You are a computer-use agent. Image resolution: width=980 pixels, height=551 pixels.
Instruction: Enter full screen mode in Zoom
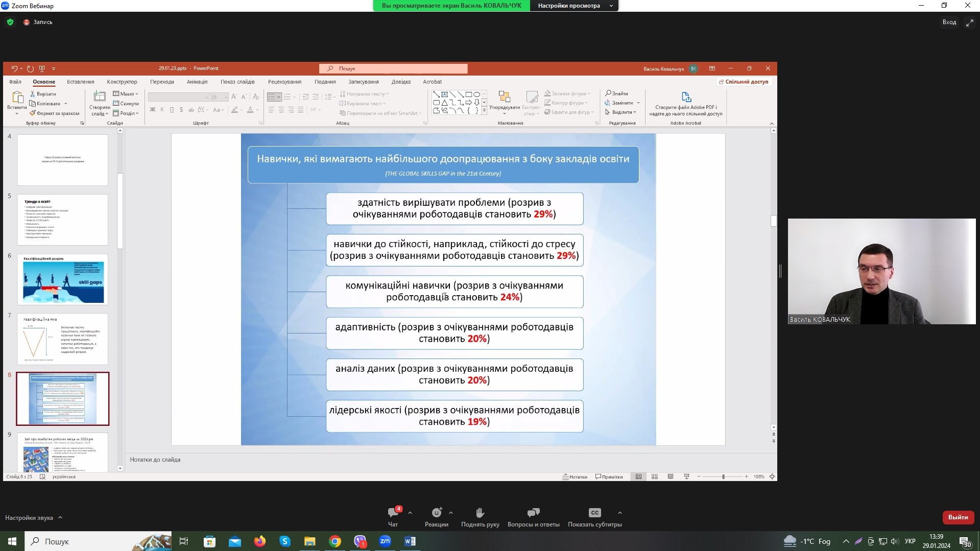coord(969,22)
